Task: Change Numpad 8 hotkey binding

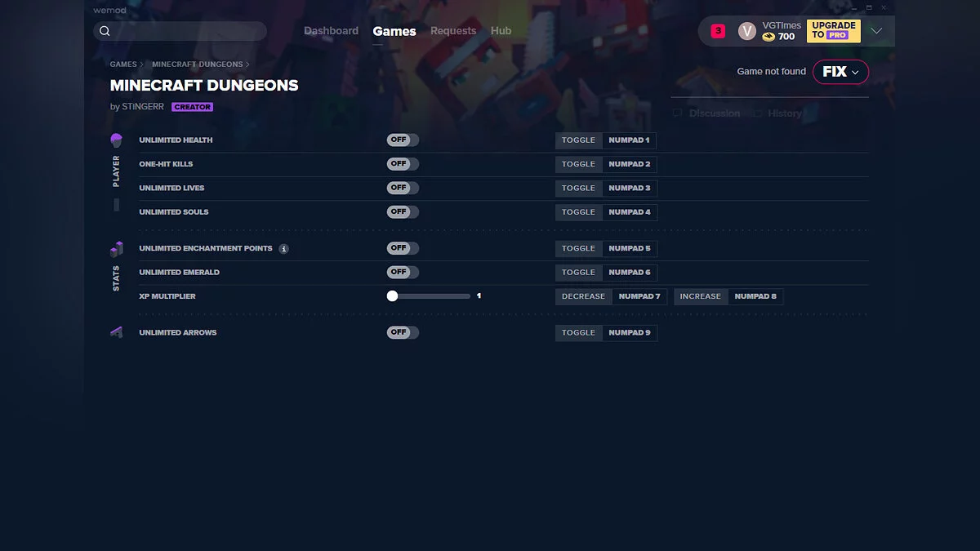Action: [755, 296]
